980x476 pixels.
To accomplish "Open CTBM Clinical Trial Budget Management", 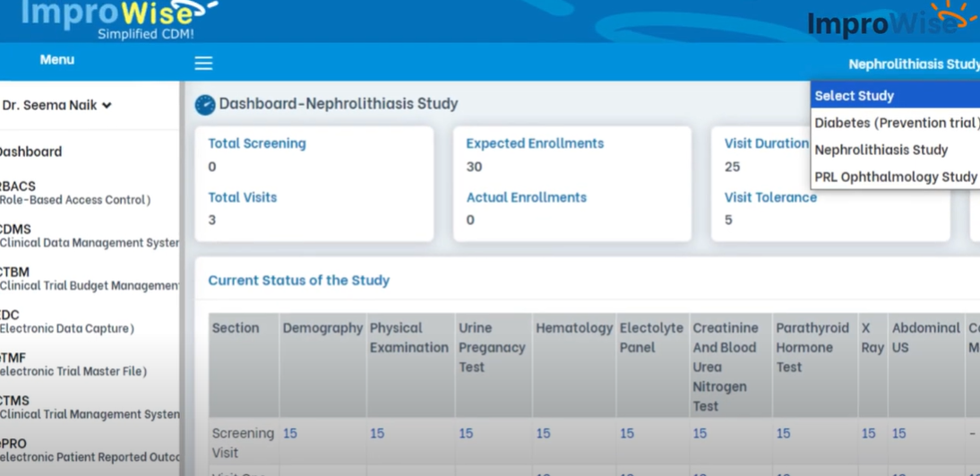I will pyautogui.click(x=90, y=279).
